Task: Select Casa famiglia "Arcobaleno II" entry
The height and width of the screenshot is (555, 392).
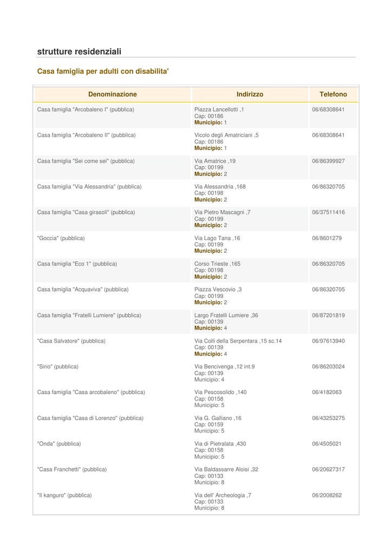Action: pyautogui.click(x=86, y=135)
